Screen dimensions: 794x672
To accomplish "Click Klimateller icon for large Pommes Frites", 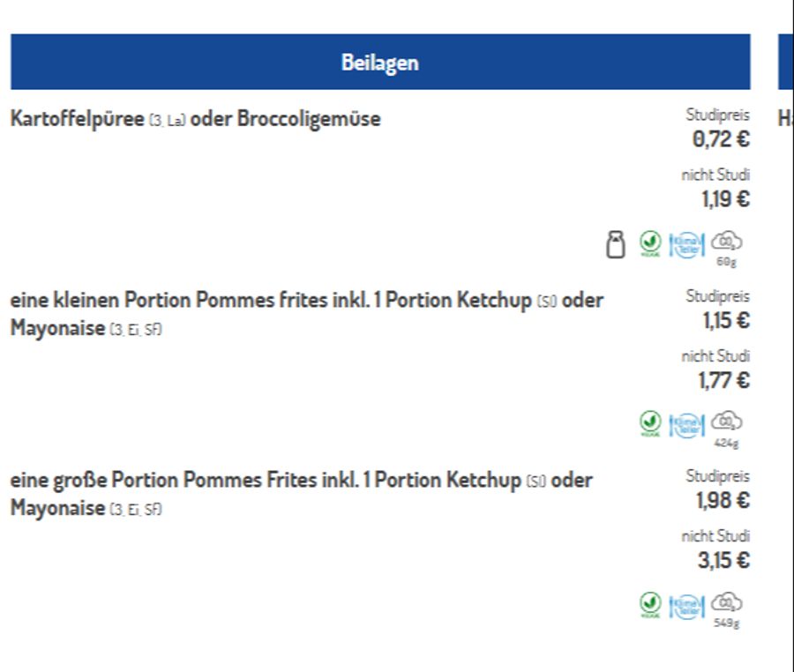I will [687, 605].
